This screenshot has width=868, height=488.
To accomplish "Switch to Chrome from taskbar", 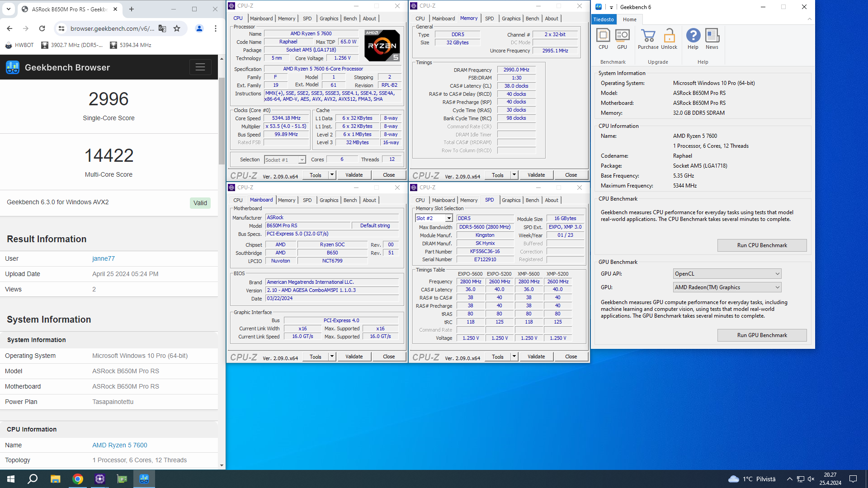I will coord(78,479).
